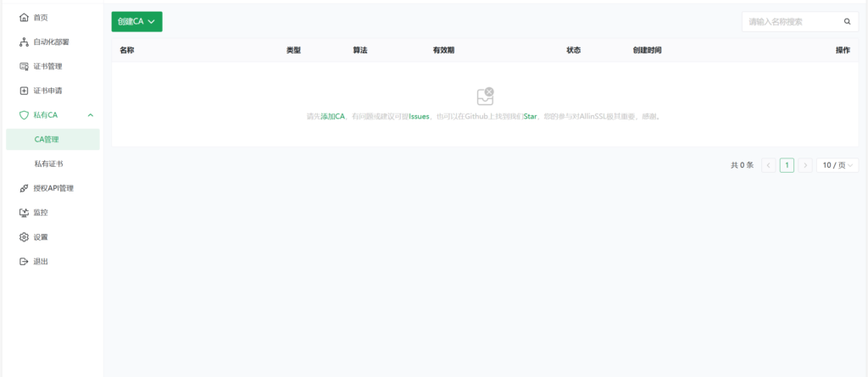The image size is (868, 377).
Task: Click the 添加CA link
Action: [332, 117]
